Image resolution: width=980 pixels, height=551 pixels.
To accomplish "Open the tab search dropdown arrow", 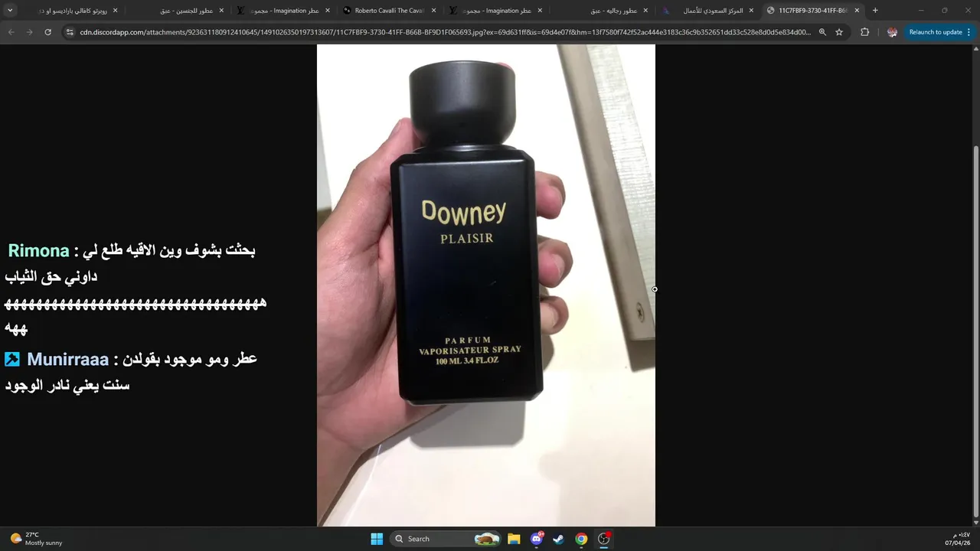I will [10, 11].
